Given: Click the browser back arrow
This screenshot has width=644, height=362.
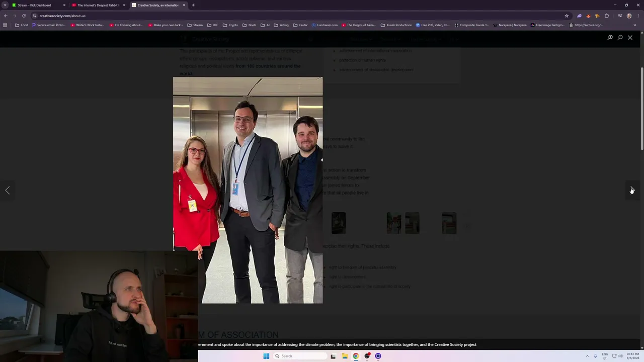Looking at the screenshot, I should coord(6,16).
